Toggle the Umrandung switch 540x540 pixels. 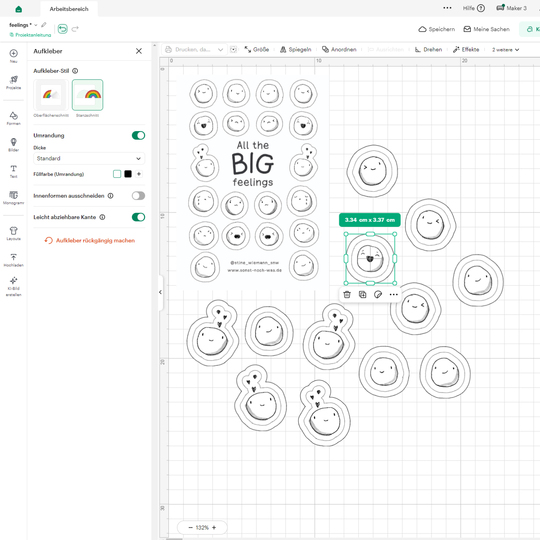coord(138,135)
